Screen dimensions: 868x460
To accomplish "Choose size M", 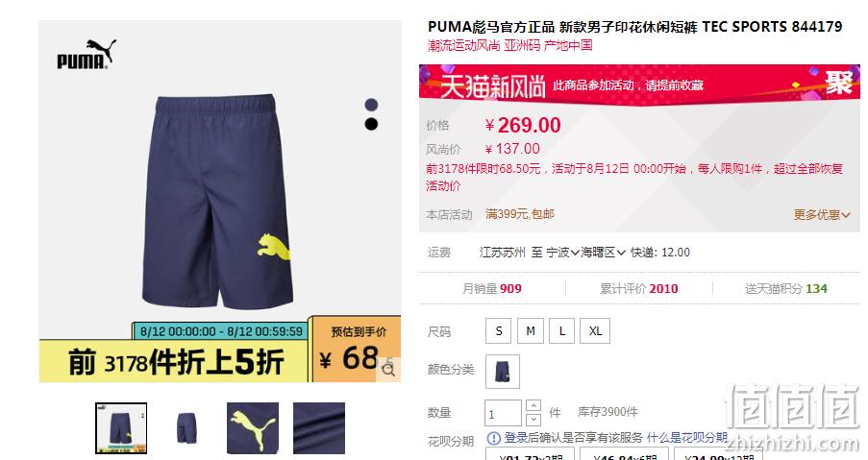I will (x=531, y=330).
